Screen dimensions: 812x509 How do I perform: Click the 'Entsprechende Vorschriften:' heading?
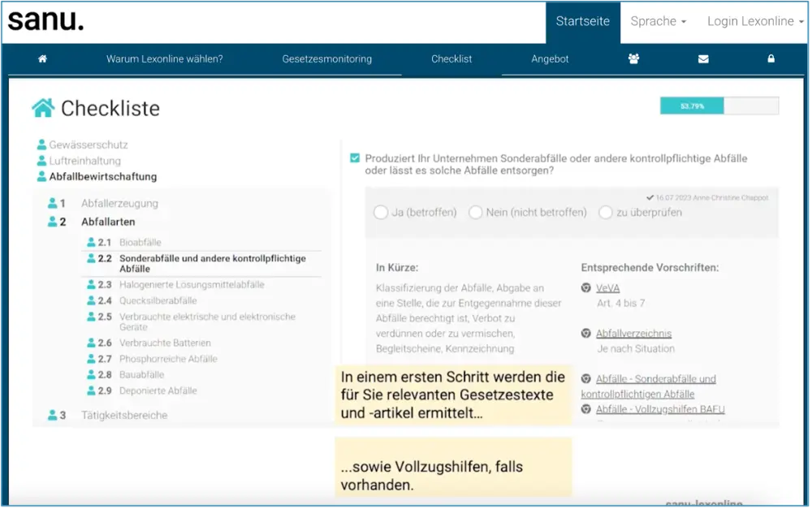pyautogui.click(x=650, y=268)
